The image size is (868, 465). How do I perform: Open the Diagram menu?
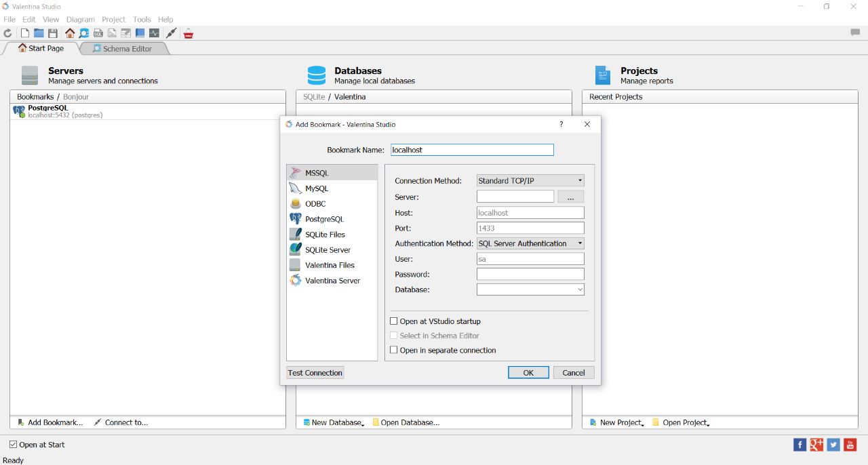coord(81,20)
